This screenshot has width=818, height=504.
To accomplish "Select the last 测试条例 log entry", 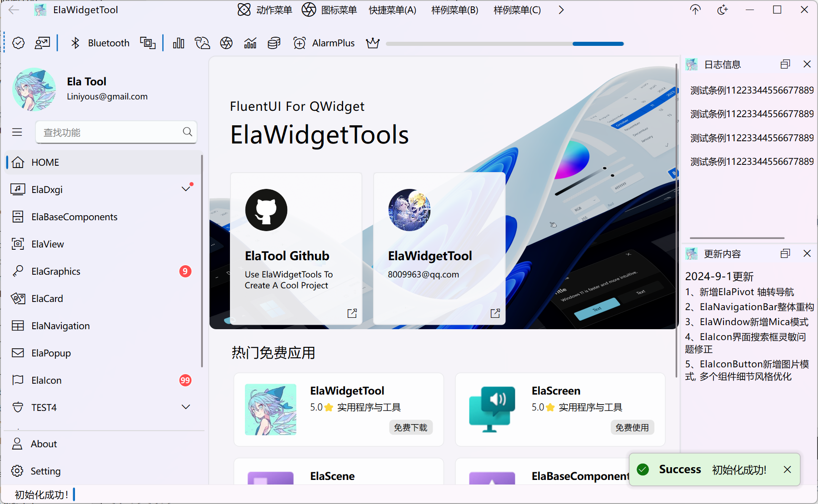I will coord(752,162).
